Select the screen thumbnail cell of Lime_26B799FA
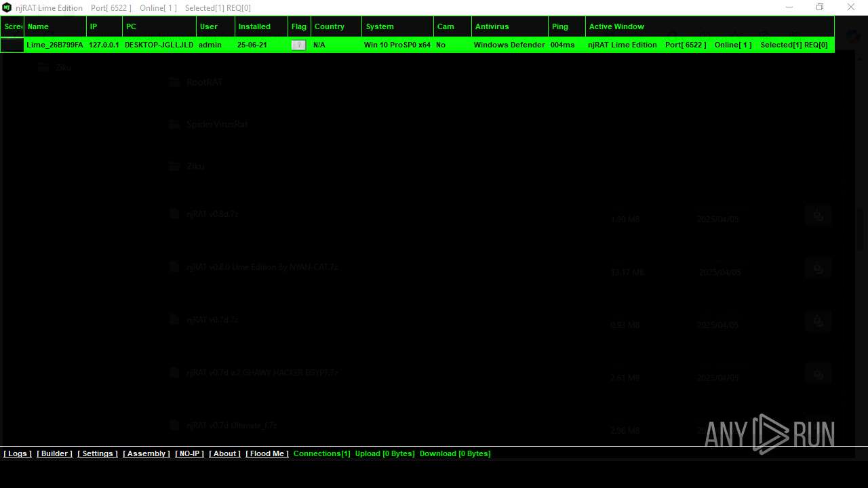 (12, 45)
